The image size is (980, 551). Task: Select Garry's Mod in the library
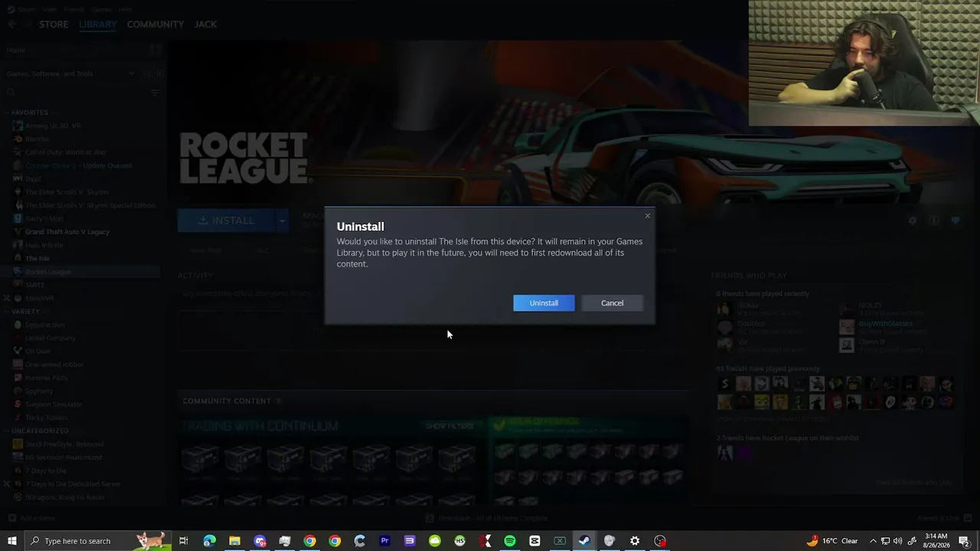point(44,218)
